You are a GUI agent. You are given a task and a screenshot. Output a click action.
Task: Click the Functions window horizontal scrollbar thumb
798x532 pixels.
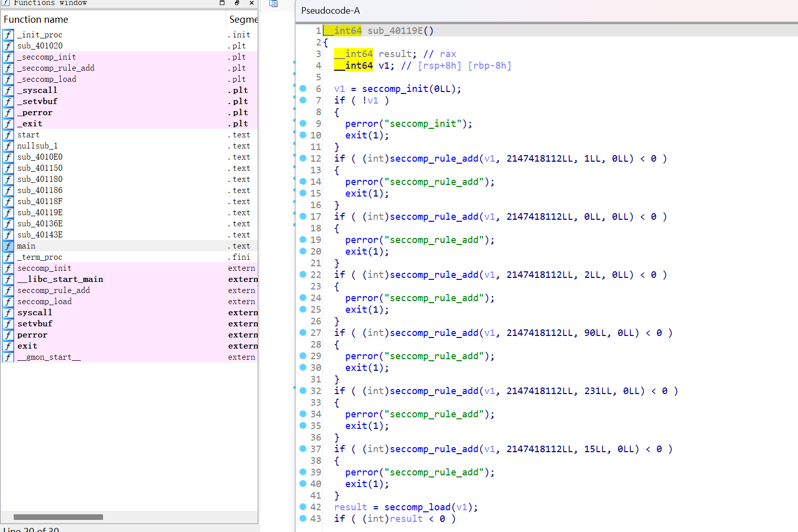coord(58,517)
